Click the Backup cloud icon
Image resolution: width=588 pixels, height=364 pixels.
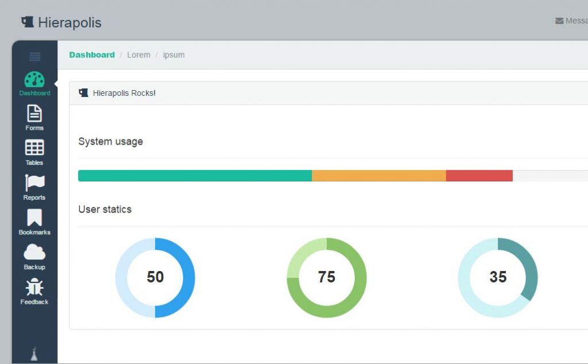(x=34, y=253)
